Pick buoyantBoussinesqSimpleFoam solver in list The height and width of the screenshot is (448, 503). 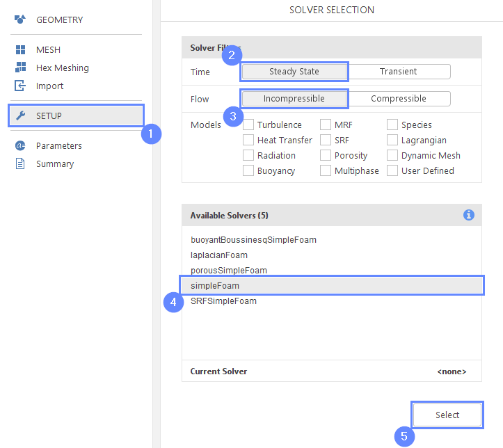(x=253, y=240)
